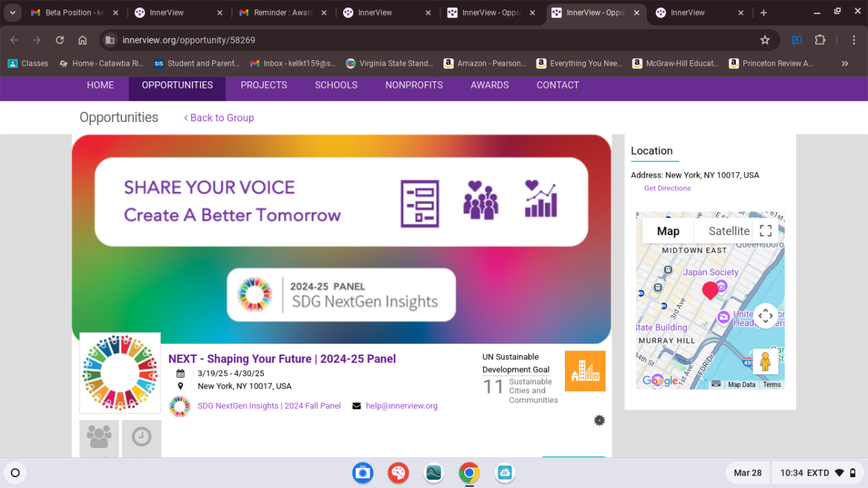Open the map camera controls button
868x488 pixels.
click(766, 316)
